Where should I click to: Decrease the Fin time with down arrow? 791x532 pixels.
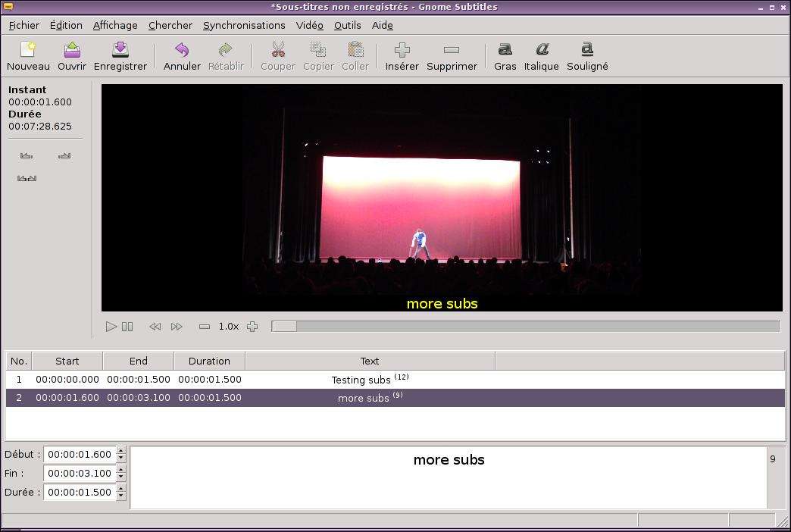(121, 477)
